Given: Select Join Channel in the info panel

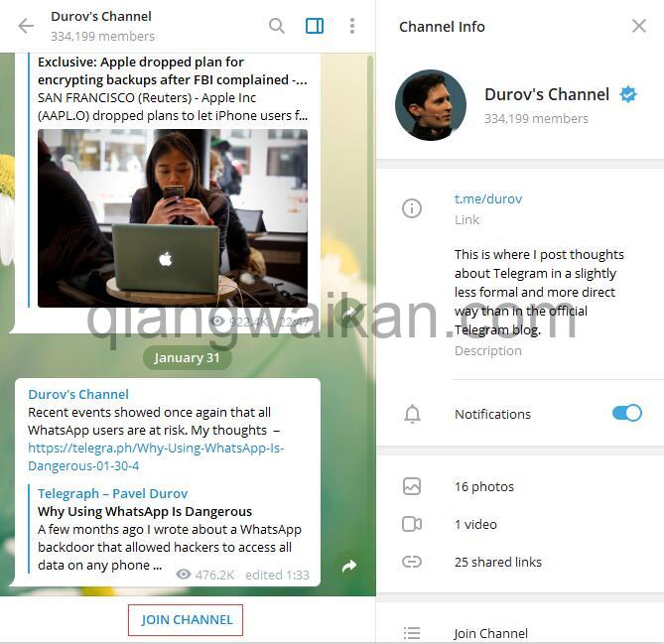Looking at the screenshot, I should click(490, 633).
